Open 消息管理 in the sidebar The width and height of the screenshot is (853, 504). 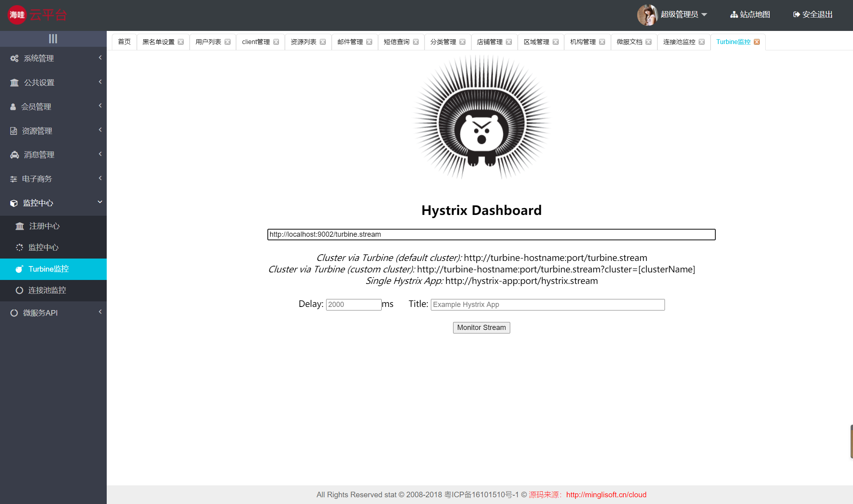[38, 155]
